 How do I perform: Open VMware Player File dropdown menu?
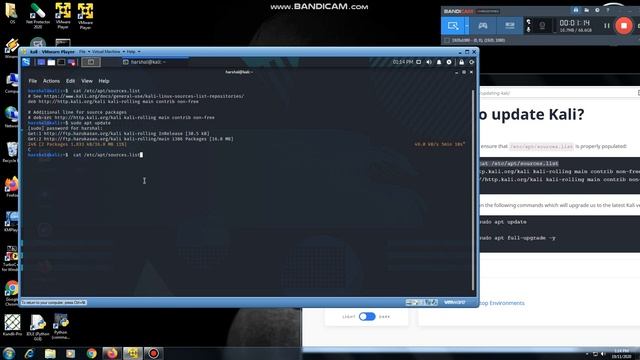coord(84,52)
